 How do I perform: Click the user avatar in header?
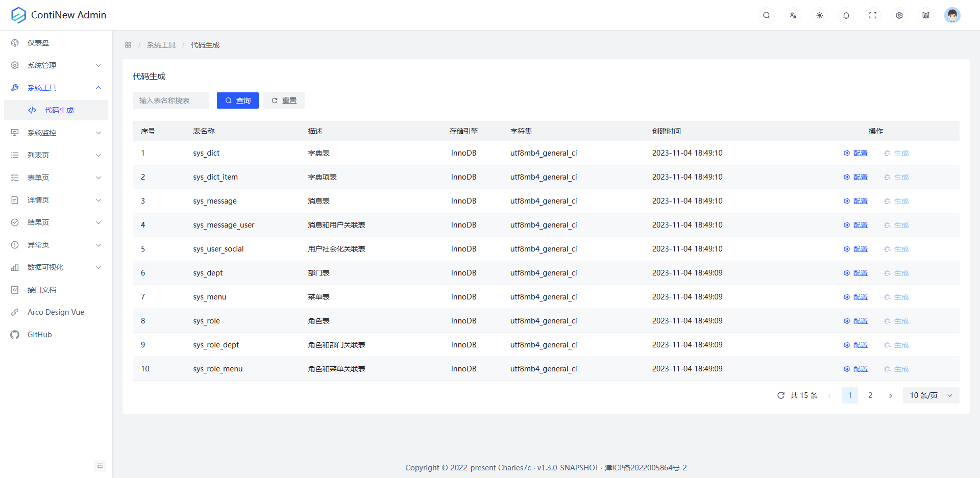(x=952, y=15)
